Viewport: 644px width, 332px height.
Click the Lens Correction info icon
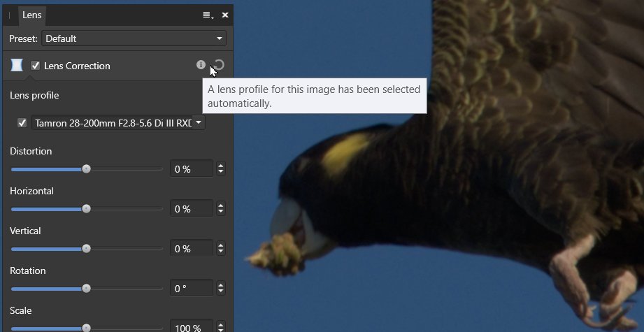coord(201,64)
